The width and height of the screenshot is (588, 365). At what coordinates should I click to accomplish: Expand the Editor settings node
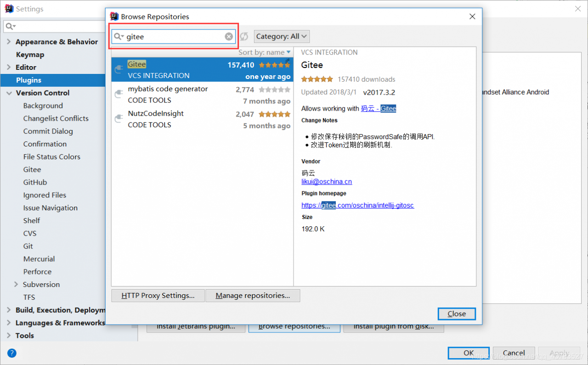[9, 67]
